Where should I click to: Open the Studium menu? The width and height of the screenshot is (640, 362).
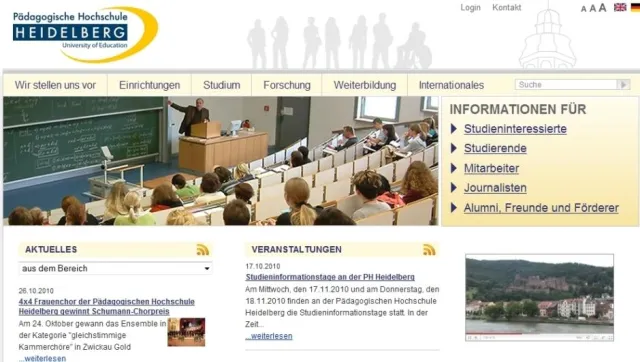point(222,85)
